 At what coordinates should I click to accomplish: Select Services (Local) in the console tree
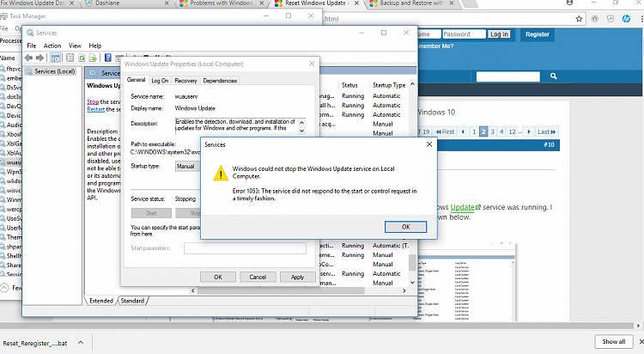click(55, 71)
